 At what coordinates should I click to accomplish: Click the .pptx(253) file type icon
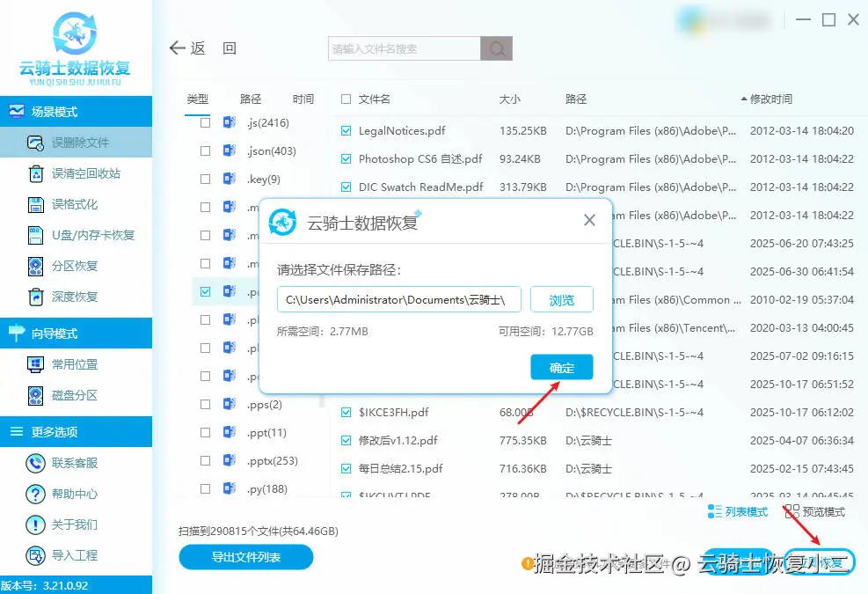230,460
